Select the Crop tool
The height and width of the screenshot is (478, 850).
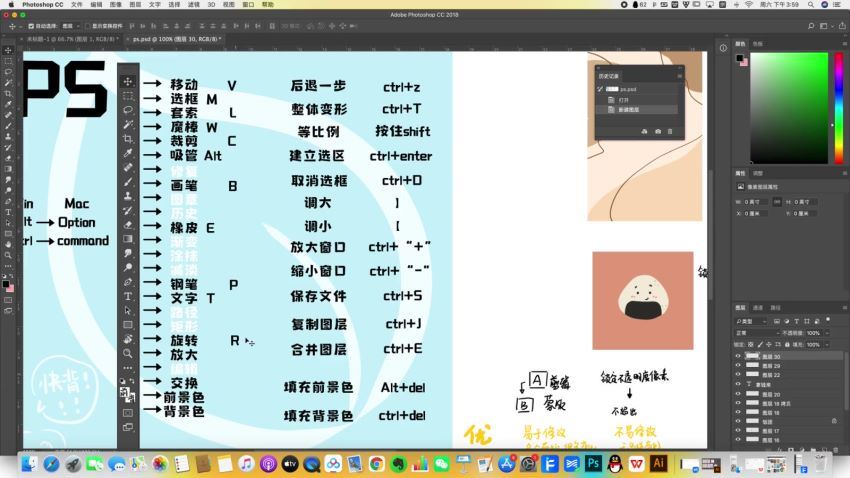tap(8, 93)
